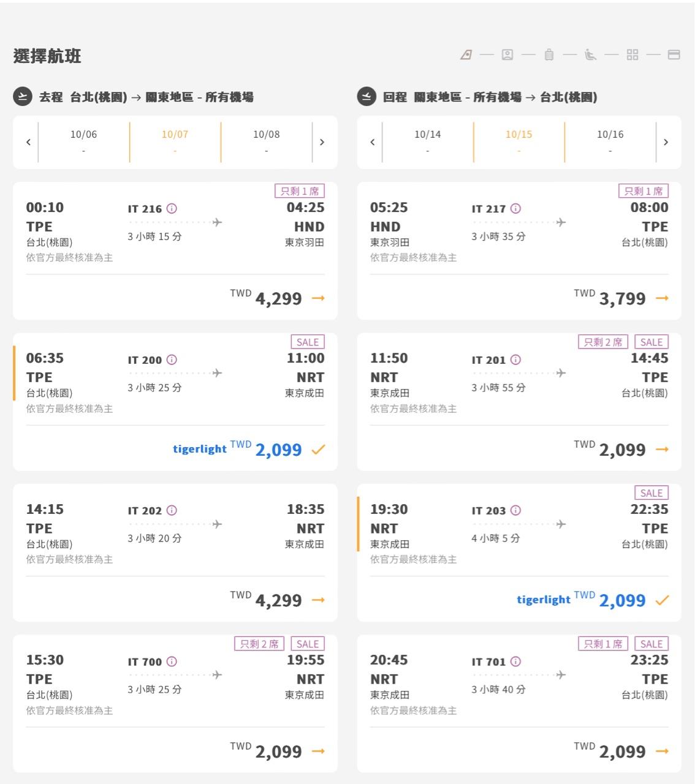Toggle the checked IT 203 tigerlight fare
695x784 pixels.
pos(662,600)
